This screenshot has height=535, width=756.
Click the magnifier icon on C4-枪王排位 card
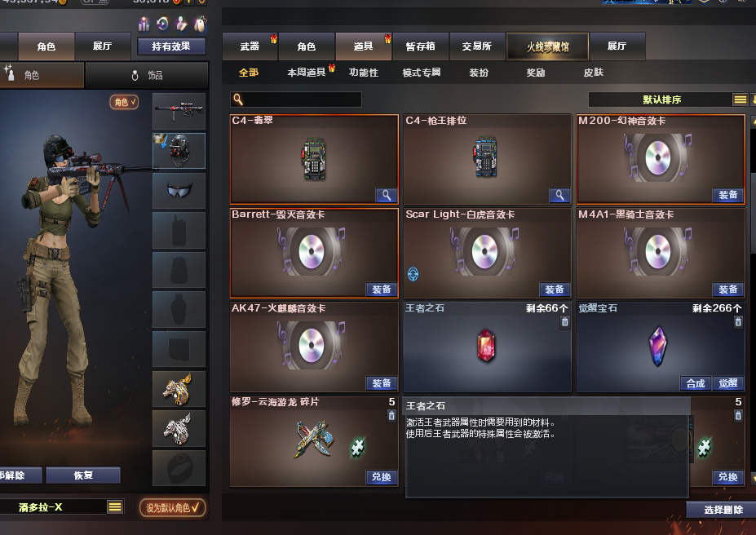(559, 195)
